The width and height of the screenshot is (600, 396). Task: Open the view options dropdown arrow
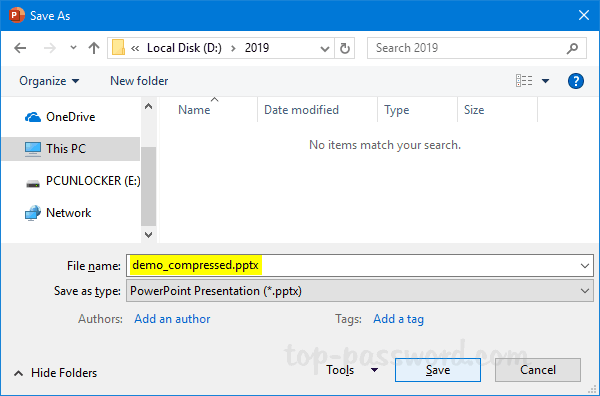pos(546,81)
